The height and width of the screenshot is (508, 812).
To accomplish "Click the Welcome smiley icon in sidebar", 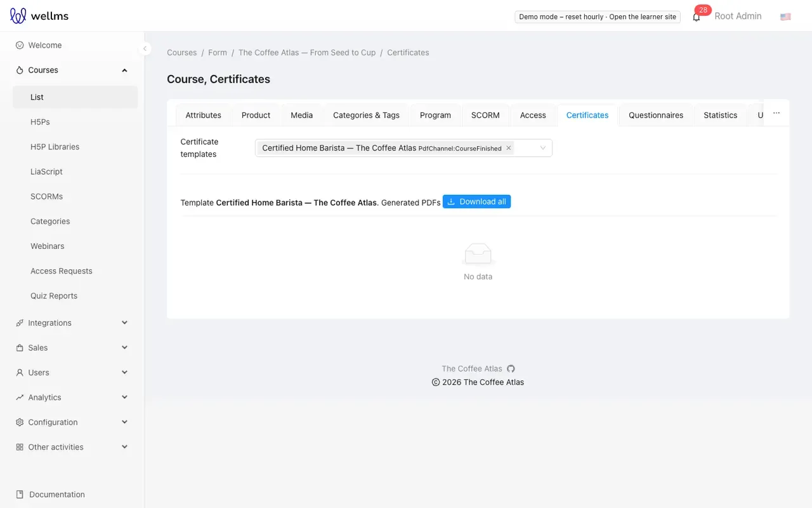I will 20,45.
